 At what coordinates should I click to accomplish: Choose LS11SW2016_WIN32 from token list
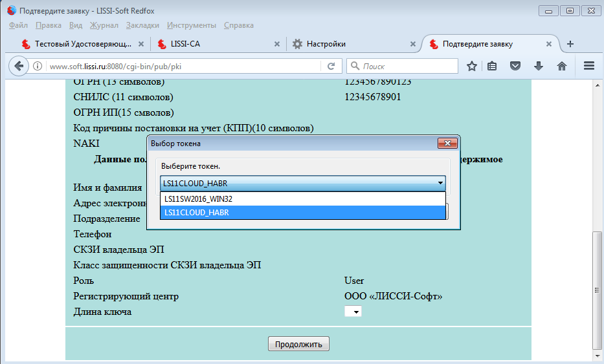(303, 199)
